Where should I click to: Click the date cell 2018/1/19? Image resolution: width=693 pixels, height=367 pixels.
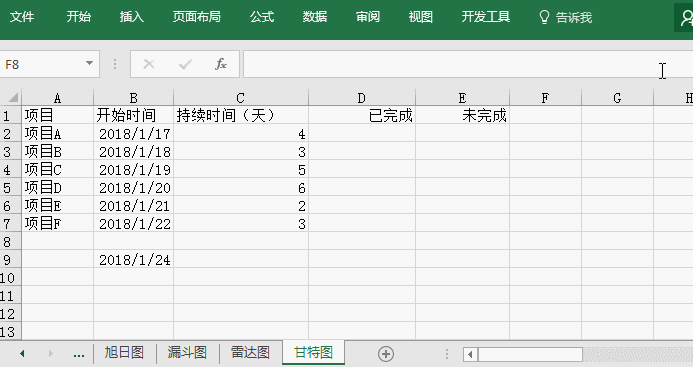coord(133,170)
